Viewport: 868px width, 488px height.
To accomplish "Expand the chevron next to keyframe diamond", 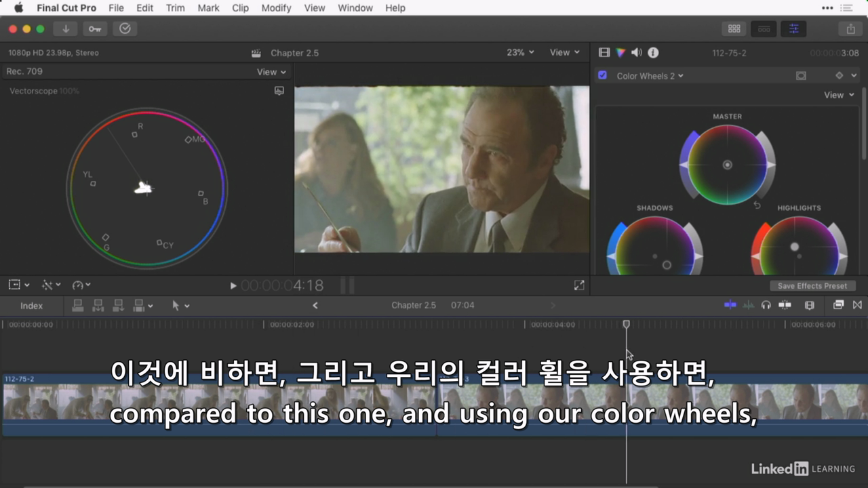I will (x=854, y=76).
